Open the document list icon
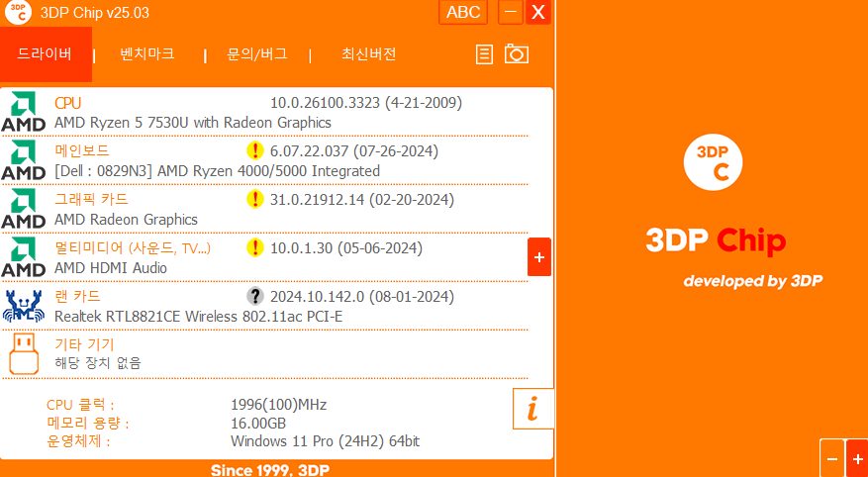Image resolution: width=868 pixels, height=477 pixels. tap(484, 54)
